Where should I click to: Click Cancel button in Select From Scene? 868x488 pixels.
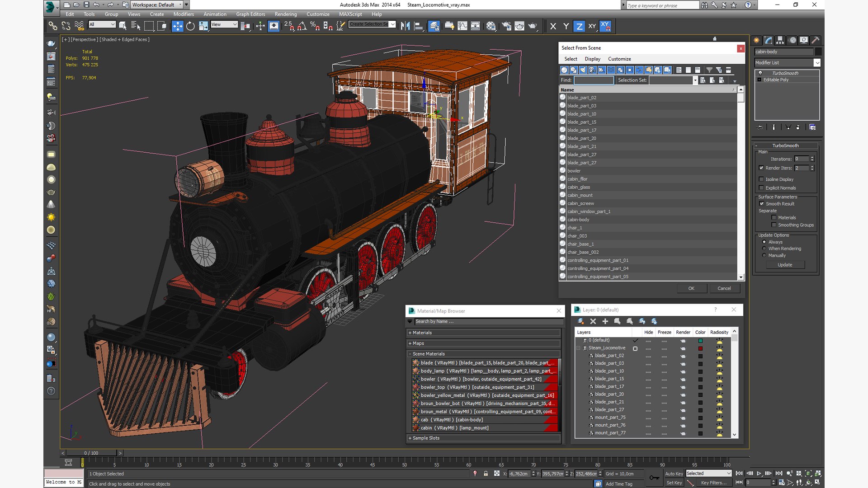[x=724, y=288]
